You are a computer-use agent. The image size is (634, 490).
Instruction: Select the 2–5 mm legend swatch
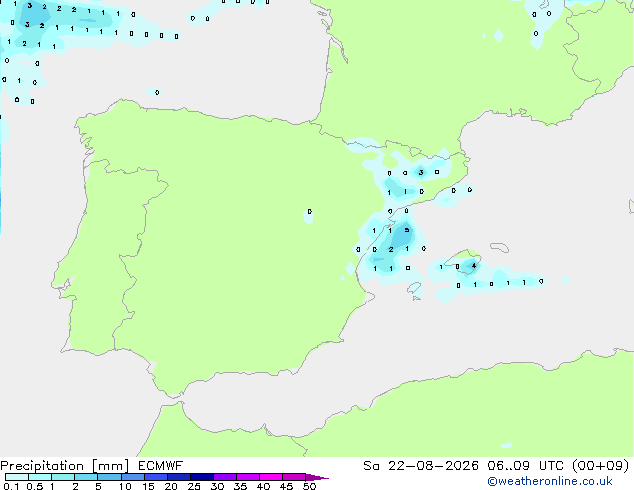click(x=86, y=477)
